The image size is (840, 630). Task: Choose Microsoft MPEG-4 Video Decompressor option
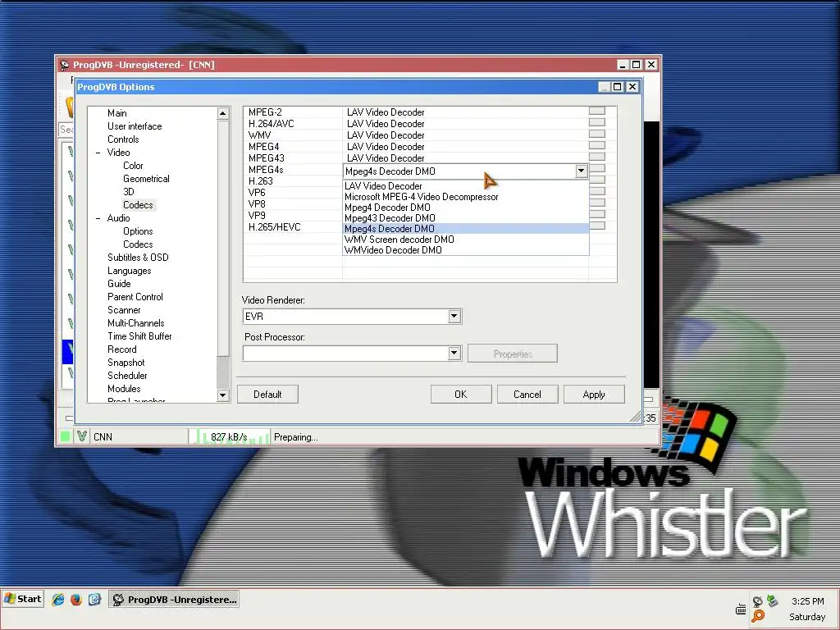(466, 197)
